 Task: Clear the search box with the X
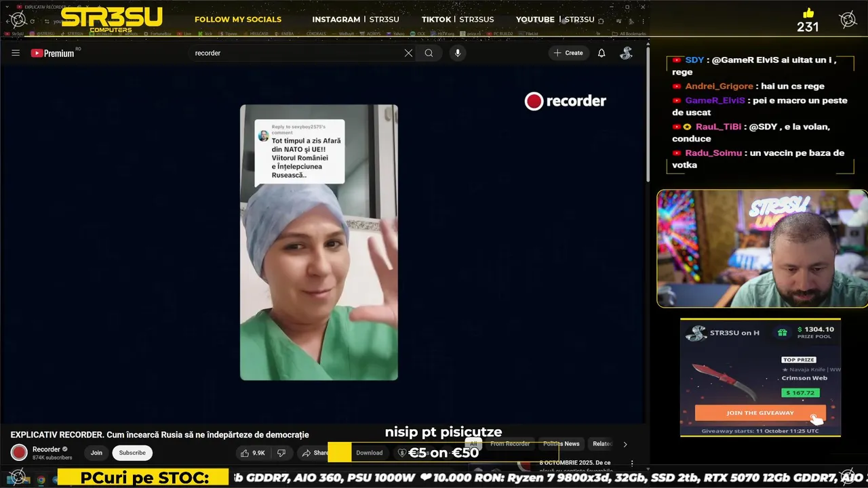point(408,53)
